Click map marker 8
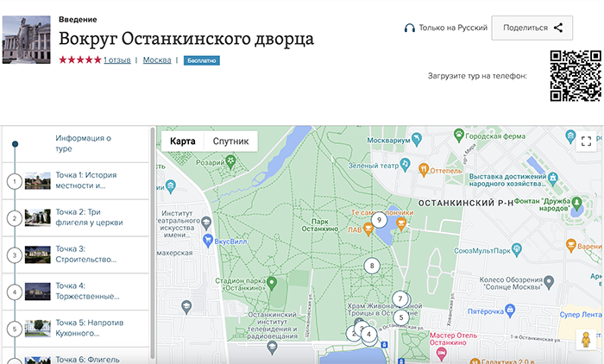 tap(372, 266)
